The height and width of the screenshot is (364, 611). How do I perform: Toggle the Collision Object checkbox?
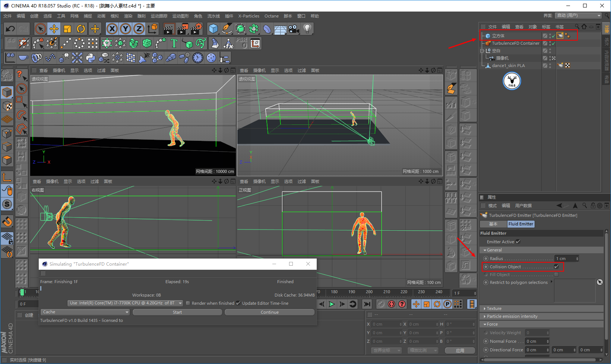[557, 267]
